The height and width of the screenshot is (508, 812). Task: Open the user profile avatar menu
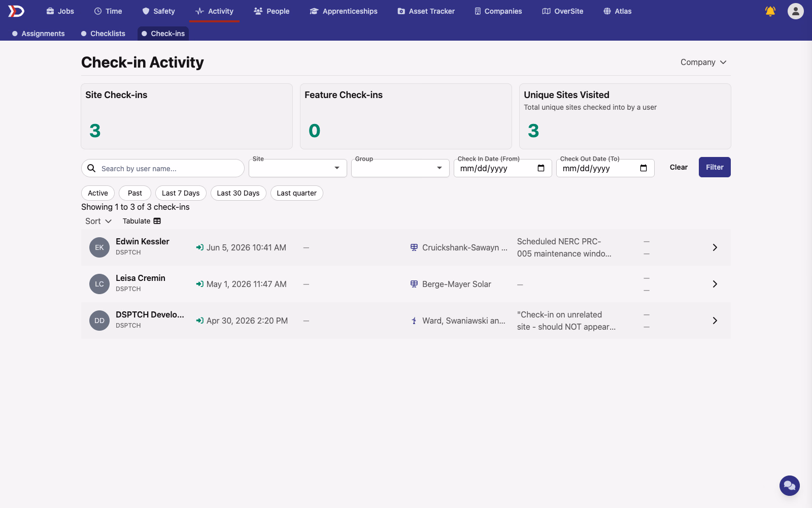[796, 11]
